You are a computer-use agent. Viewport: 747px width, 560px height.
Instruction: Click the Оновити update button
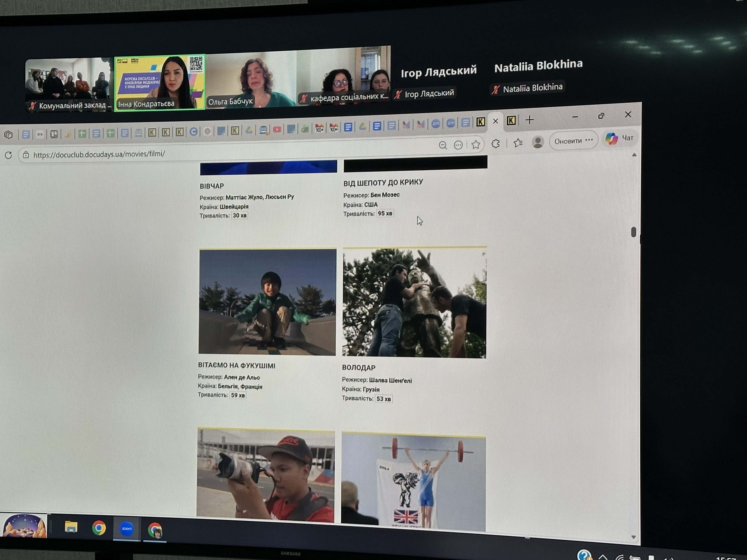pyautogui.click(x=568, y=141)
